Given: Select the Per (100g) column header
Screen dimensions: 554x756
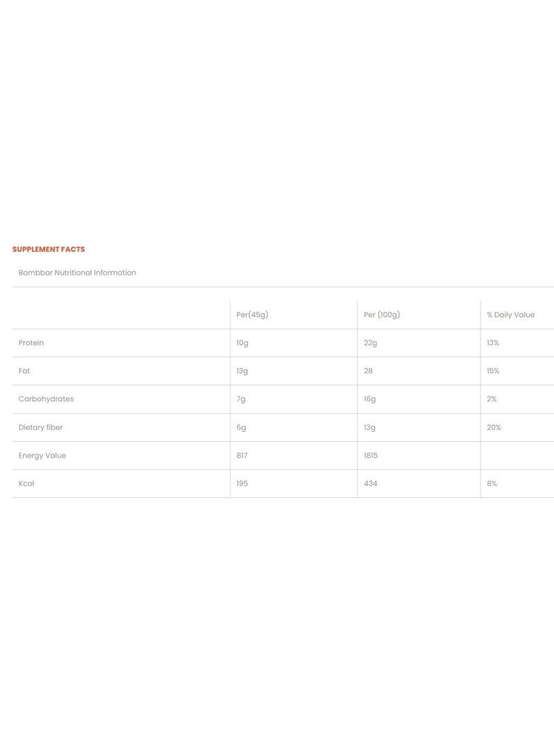Looking at the screenshot, I should 382,315.
